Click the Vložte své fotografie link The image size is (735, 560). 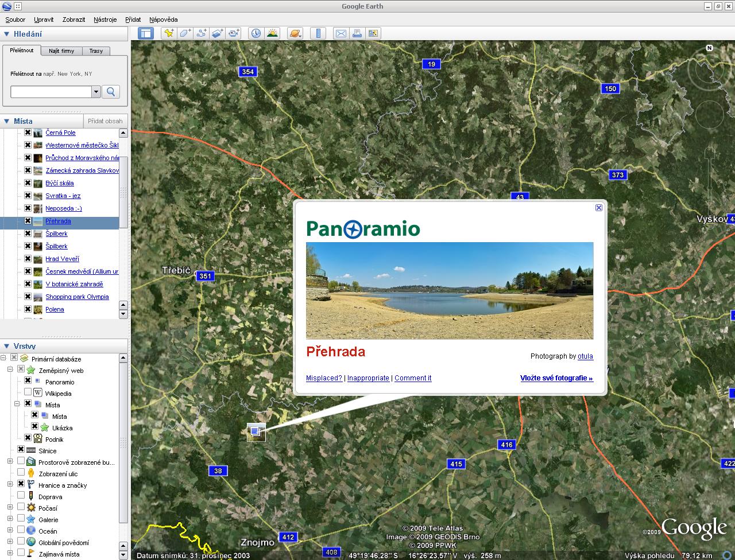556,378
